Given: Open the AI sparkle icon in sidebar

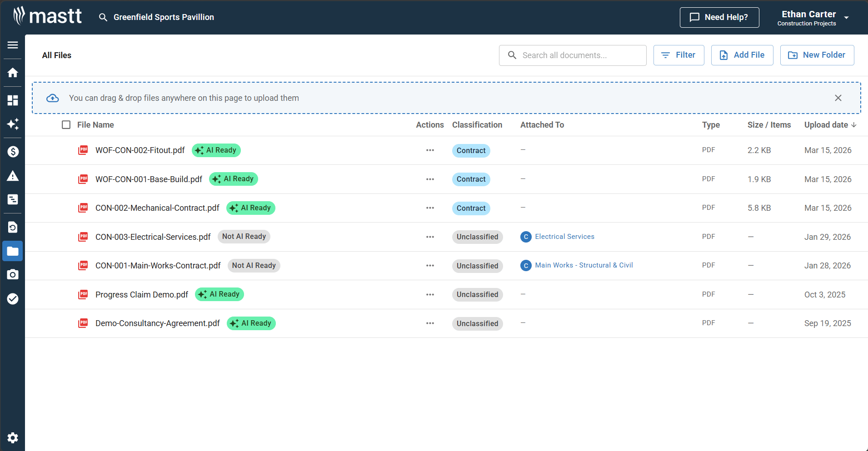Looking at the screenshot, I should coord(13,124).
